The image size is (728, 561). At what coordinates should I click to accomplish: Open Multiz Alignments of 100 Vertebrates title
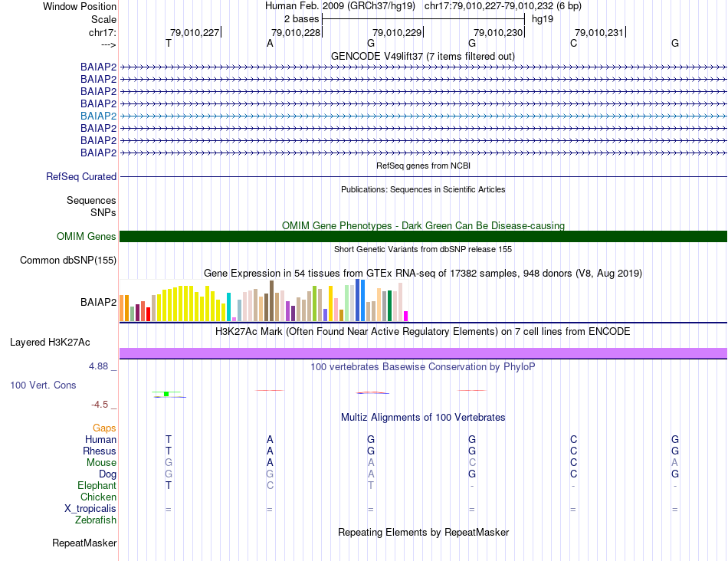[423, 417]
